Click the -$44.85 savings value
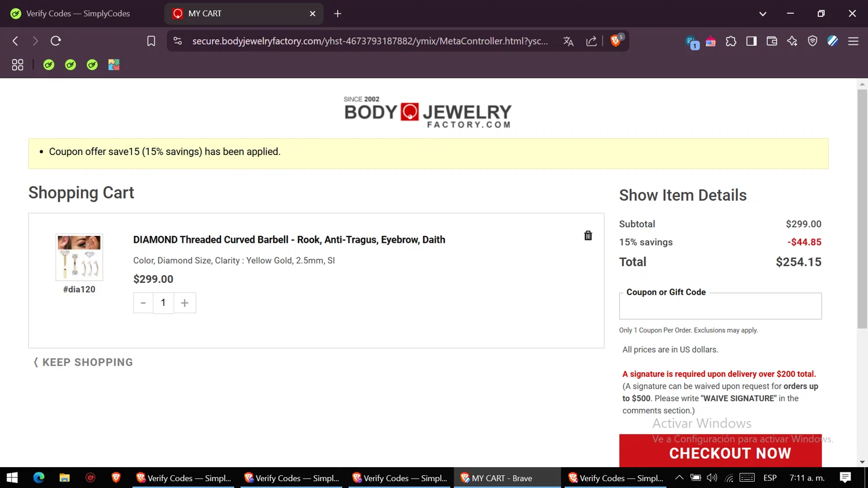 tap(804, 242)
